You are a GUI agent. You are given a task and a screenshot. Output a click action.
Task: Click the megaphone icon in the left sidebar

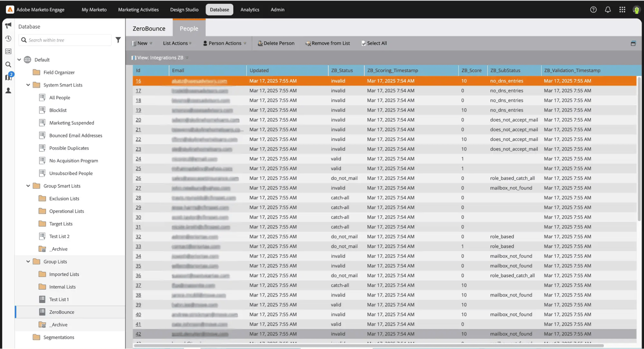pos(8,25)
